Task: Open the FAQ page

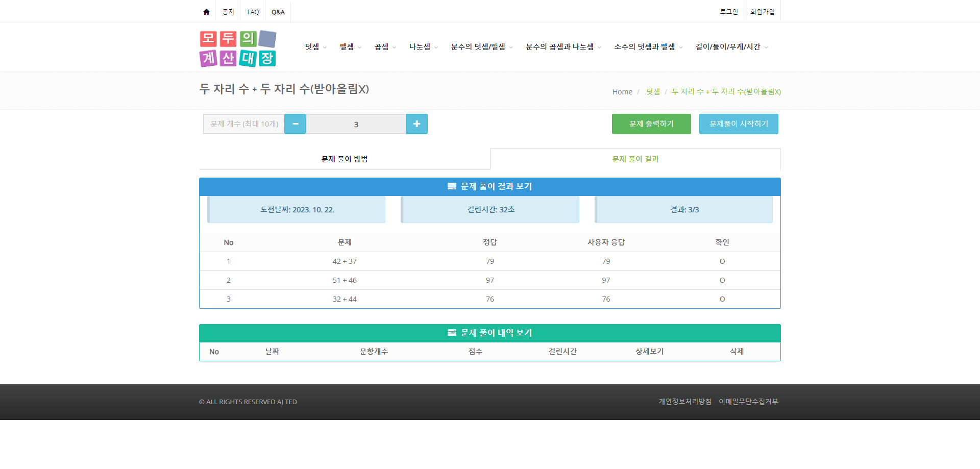Action: pos(253,12)
